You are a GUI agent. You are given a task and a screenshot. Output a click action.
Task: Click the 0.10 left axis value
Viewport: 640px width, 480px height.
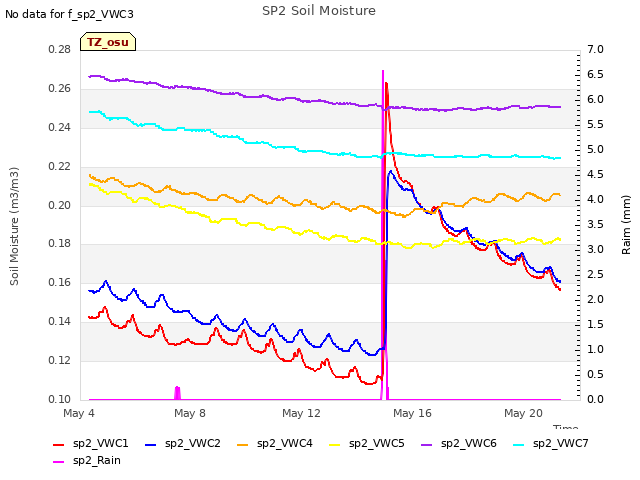pyautogui.click(x=60, y=399)
